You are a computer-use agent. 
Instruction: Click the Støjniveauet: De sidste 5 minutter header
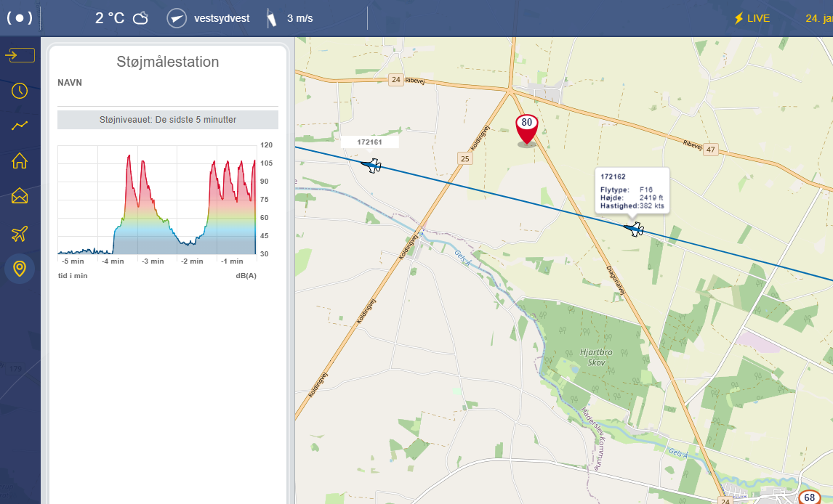(167, 120)
